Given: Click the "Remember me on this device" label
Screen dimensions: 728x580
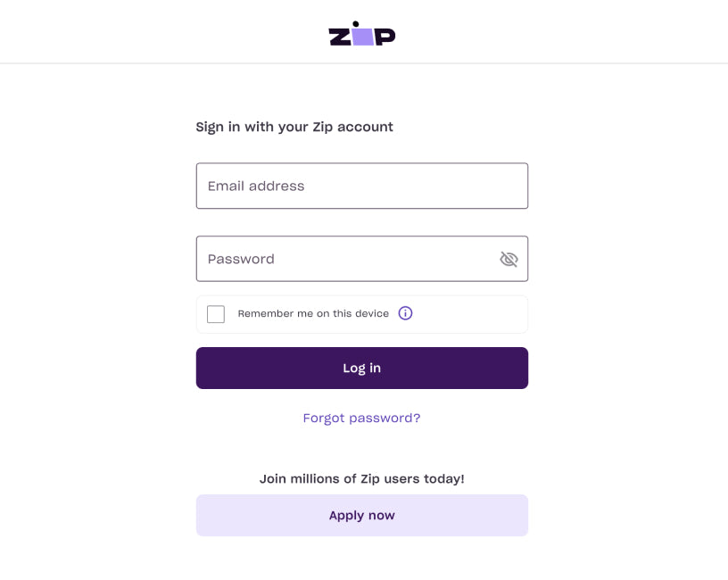Looking at the screenshot, I should 313,314.
